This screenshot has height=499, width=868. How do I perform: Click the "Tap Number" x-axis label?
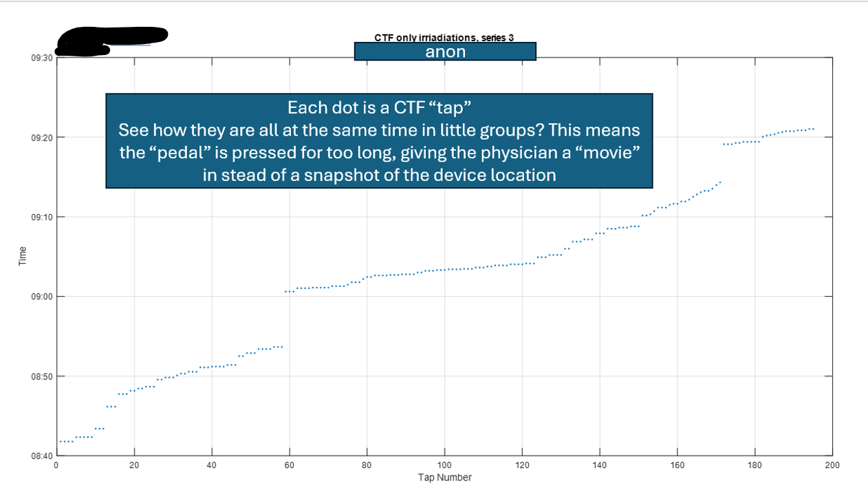click(444, 478)
